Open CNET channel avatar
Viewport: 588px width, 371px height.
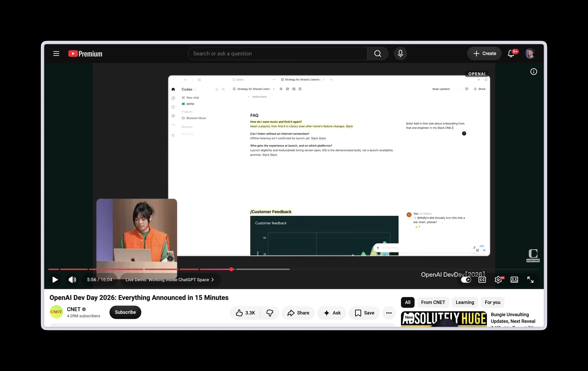56,312
